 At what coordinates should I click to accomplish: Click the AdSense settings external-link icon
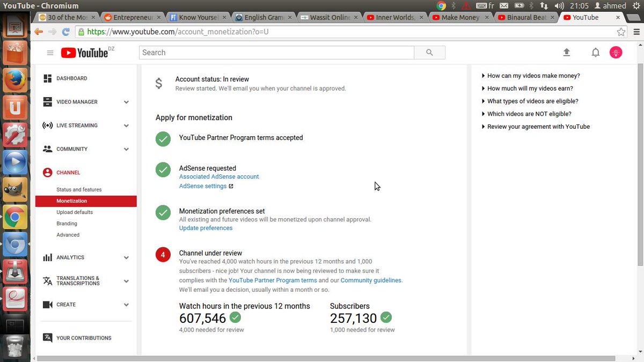(231, 187)
